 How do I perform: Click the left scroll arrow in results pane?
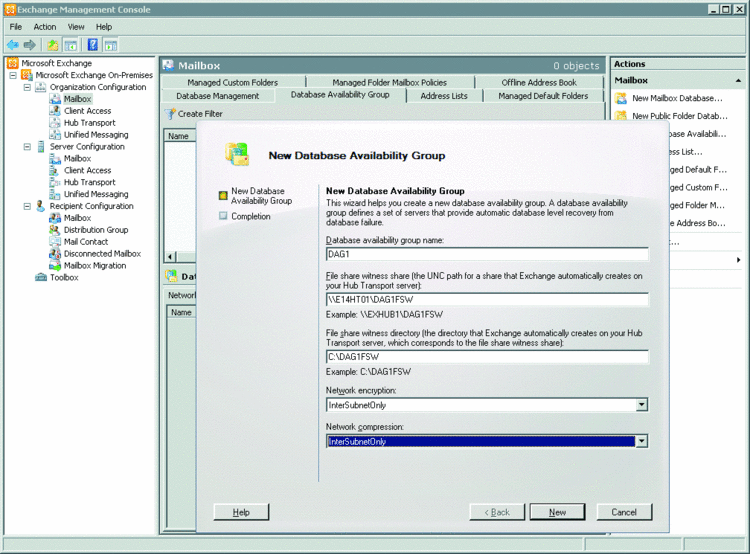[170, 256]
